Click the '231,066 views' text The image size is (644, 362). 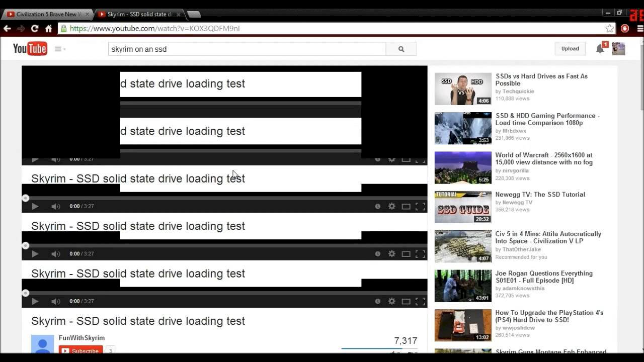pyautogui.click(x=512, y=138)
